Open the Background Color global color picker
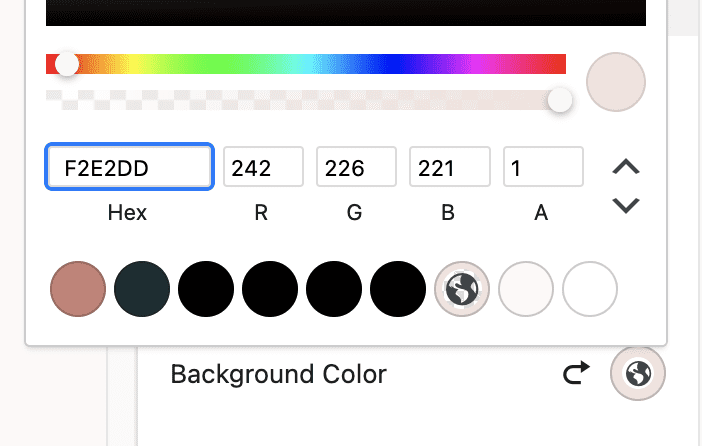Viewport: 702px width, 446px height. [x=638, y=373]
